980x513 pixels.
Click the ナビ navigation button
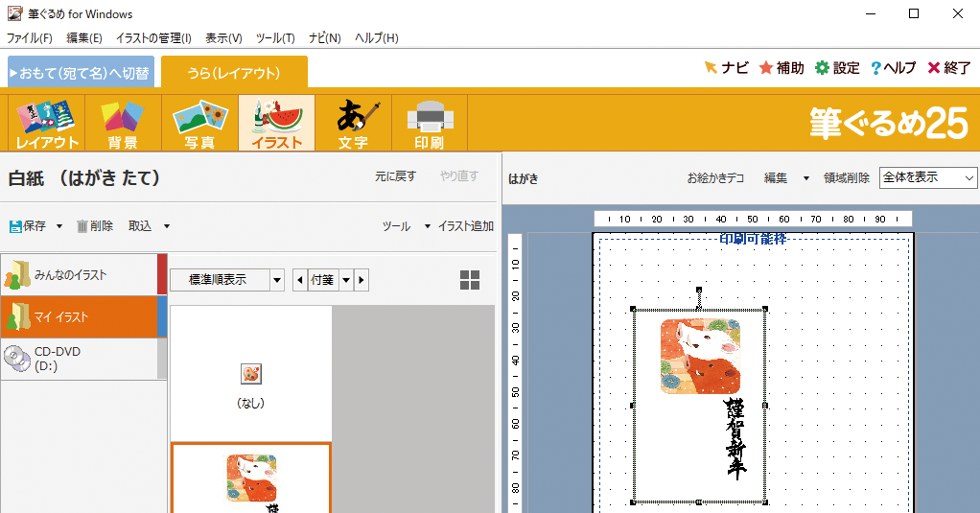(726, 67)
